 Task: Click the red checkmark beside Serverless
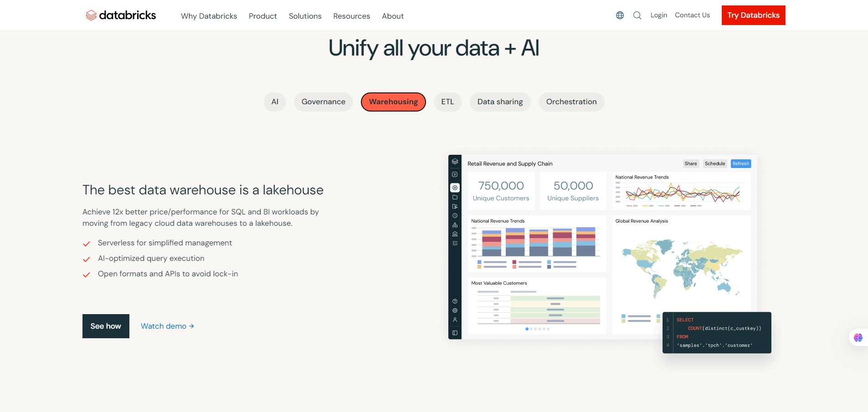[86, 244]
